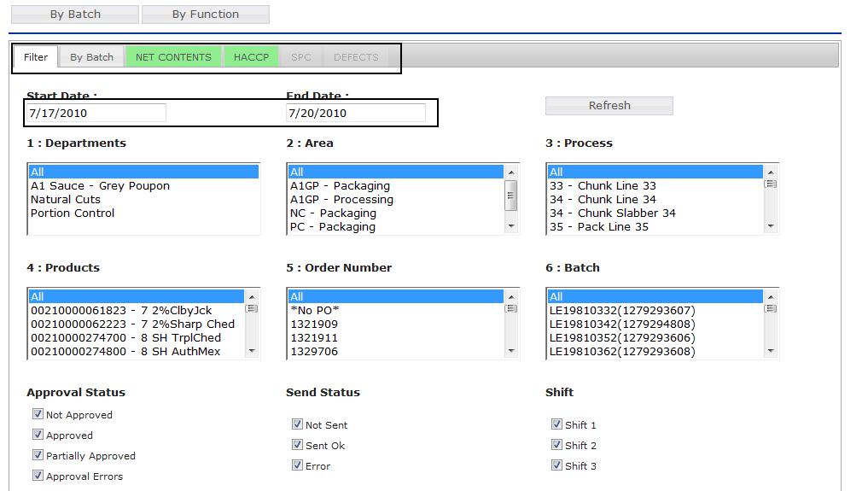The image size is (868, 491).
Task: Toggle the Approval Errors checkbox
Action: coord(38,476)
